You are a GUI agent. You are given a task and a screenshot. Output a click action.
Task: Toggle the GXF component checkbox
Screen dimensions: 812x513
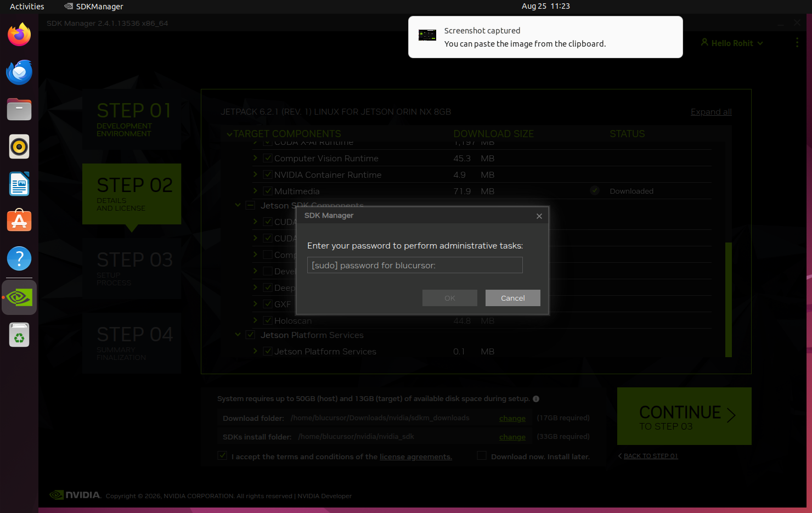[268, 304]
